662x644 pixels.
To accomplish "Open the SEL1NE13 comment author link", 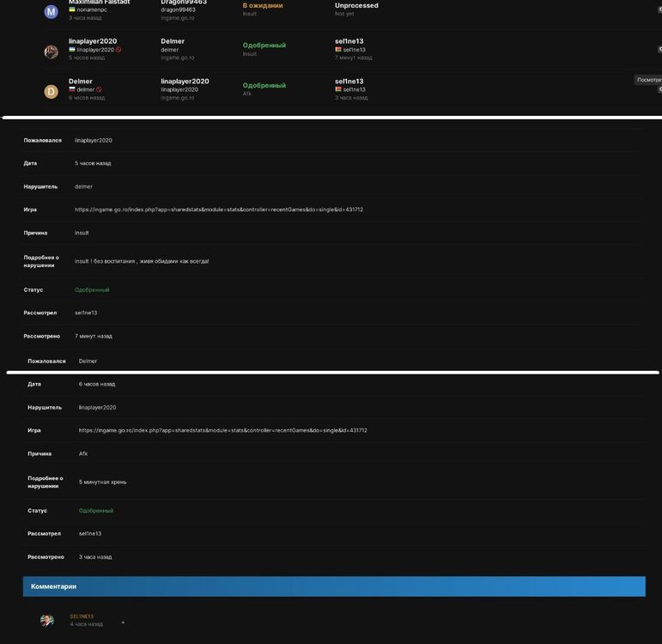I will (82, 617).
